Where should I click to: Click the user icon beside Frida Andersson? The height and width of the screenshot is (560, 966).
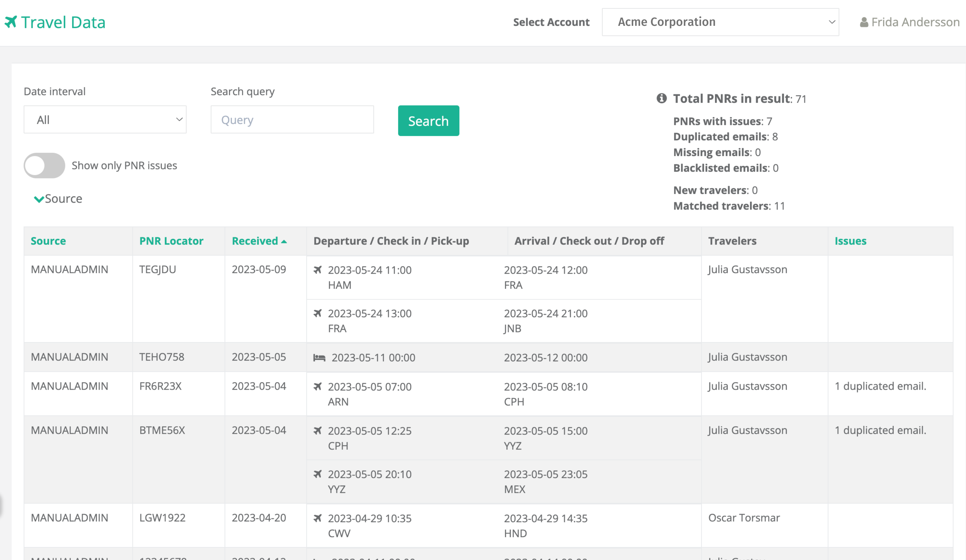[x=864, y=22]
